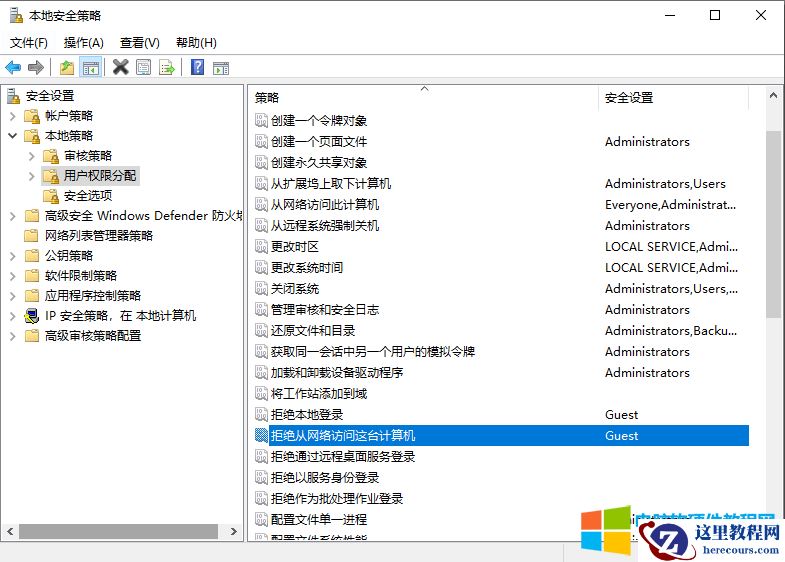785x562 pixels.
Task: Expand 高级安全 Windows Defender 防火墙 node
Action: (13, 216)
